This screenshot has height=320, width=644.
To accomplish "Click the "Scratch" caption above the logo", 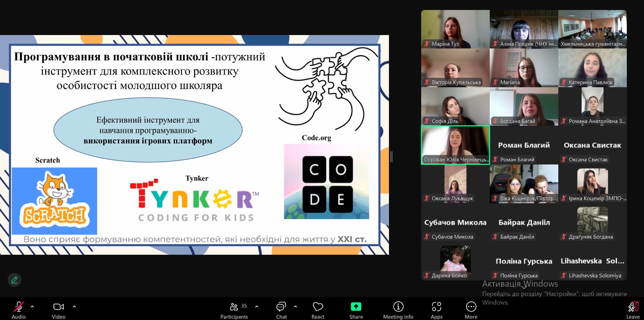I will point(47,160).
